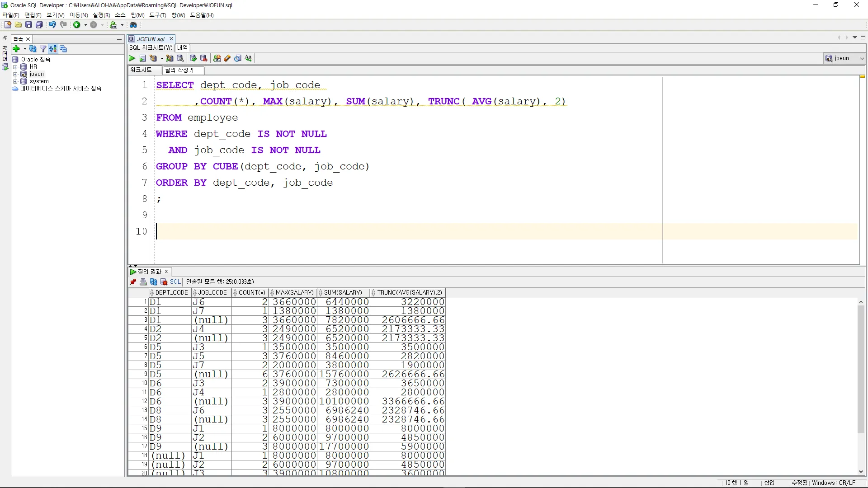Open the joeun connection dropdown

[x=862, y=58]
